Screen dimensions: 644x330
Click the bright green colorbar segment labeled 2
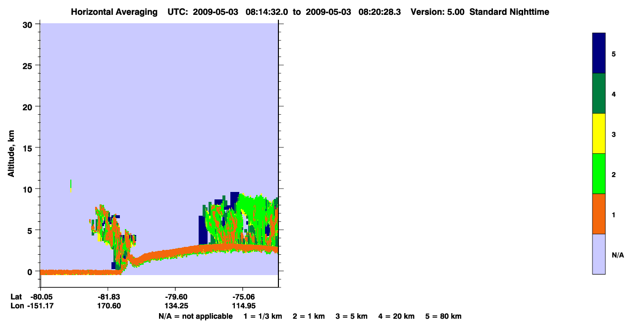[599, 174]
